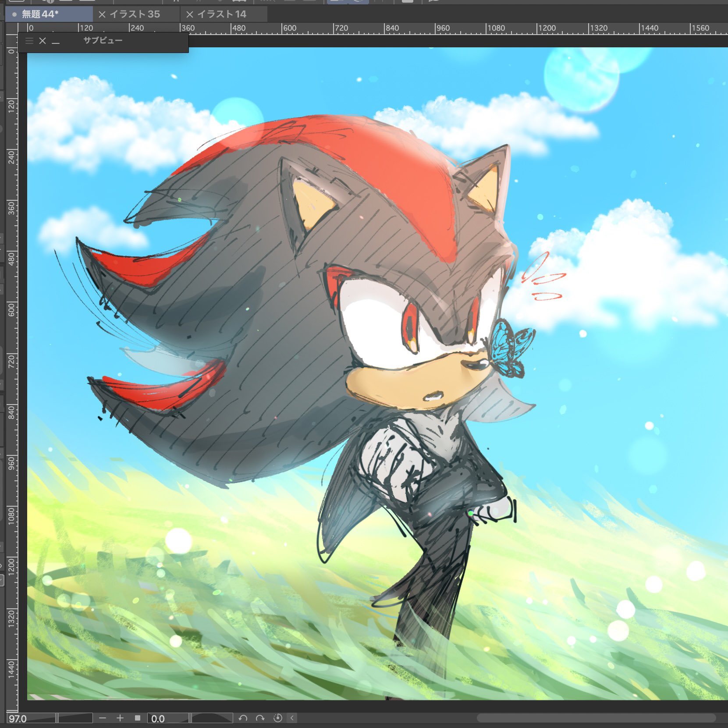Image resolution: width=728 pixels, height=728 pixels.
Task: Collapse status bar controls with left chevron
Action: [292, 718]
